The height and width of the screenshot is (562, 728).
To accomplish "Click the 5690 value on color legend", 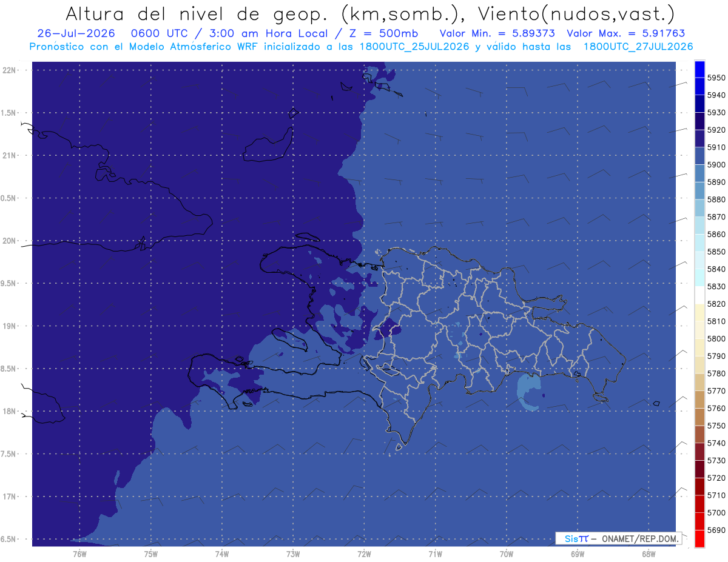I will 716,530.
